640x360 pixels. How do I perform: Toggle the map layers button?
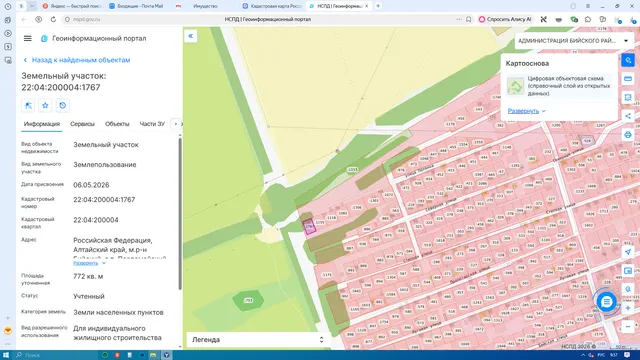coord(628,60)
